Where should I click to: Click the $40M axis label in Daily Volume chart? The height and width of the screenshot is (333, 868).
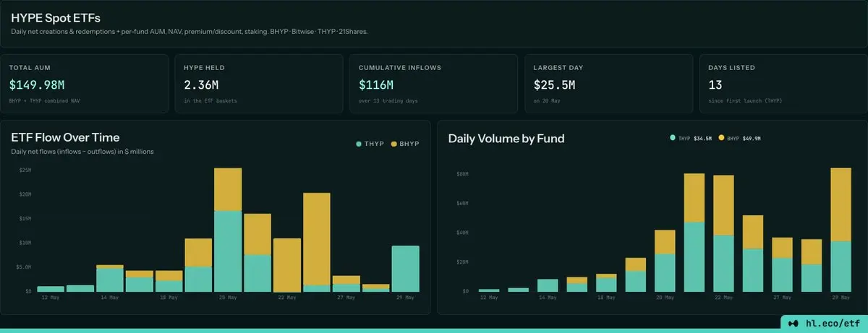tap(463, 233)
